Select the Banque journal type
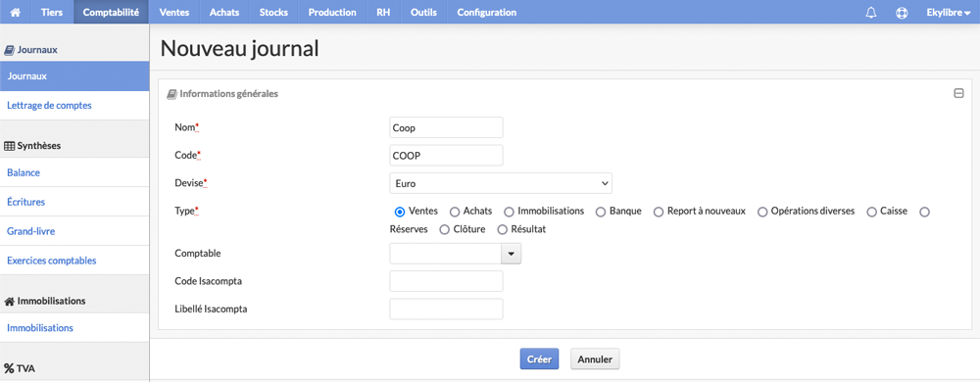Viewport: 980px width, 382px height. pyautogui.click(x=601, y=212)
